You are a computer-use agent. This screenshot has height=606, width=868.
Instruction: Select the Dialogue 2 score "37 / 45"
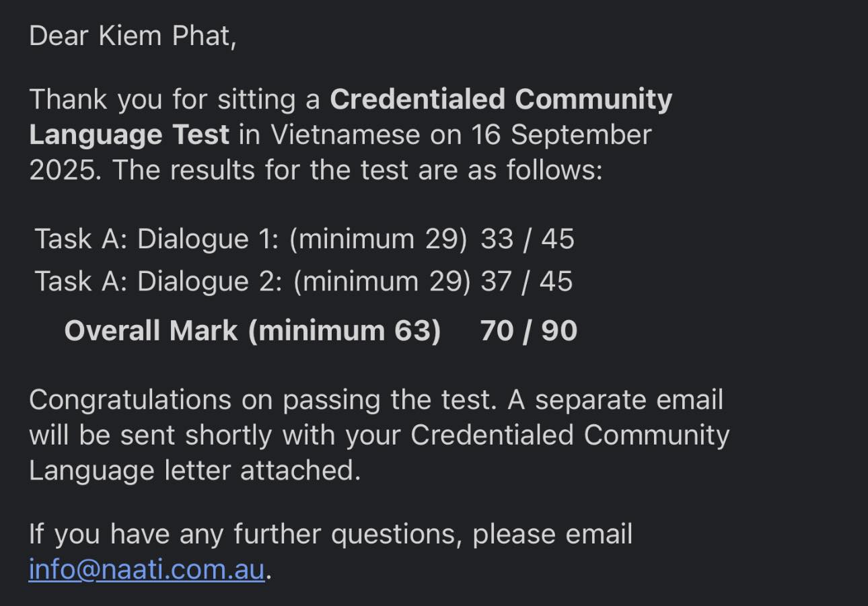click(x=526, y=281)
